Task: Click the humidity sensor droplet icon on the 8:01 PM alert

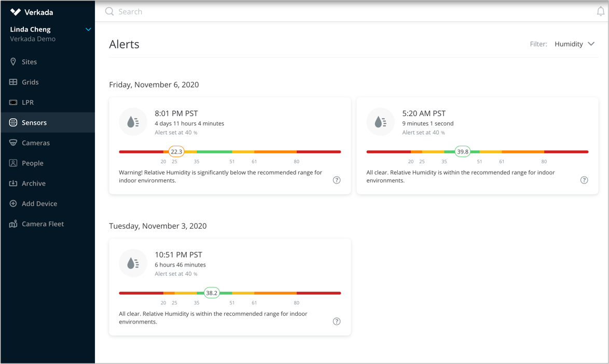Action: pos(133,121)
